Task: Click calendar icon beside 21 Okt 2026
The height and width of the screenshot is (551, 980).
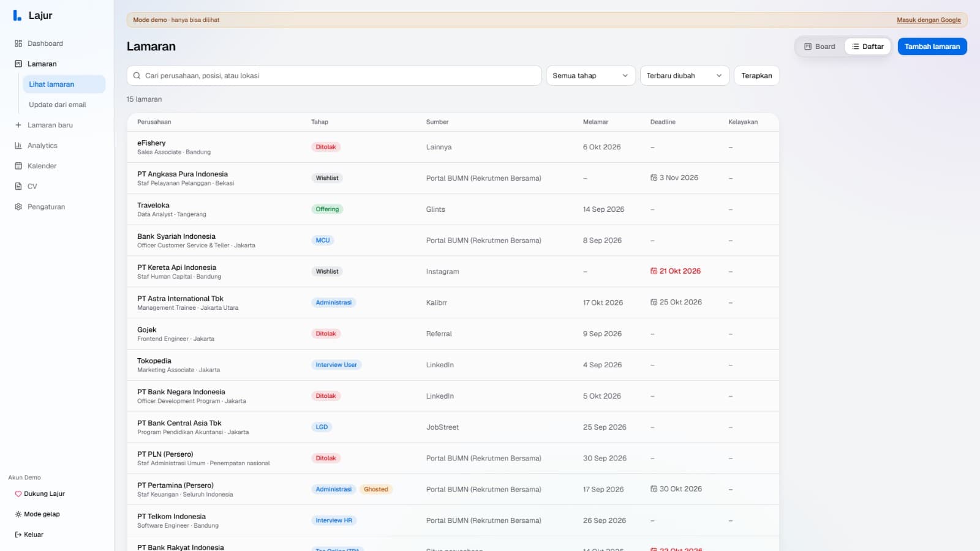Action: pos(654,271)
